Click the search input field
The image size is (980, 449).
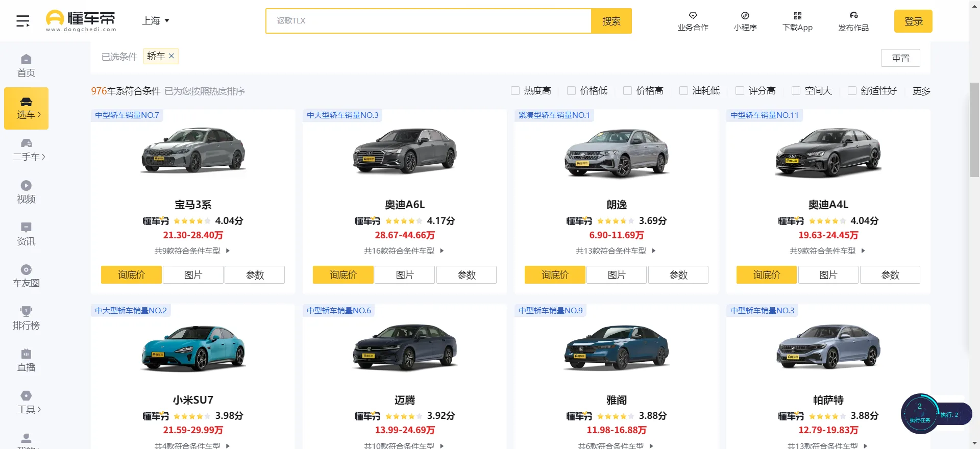429,21
